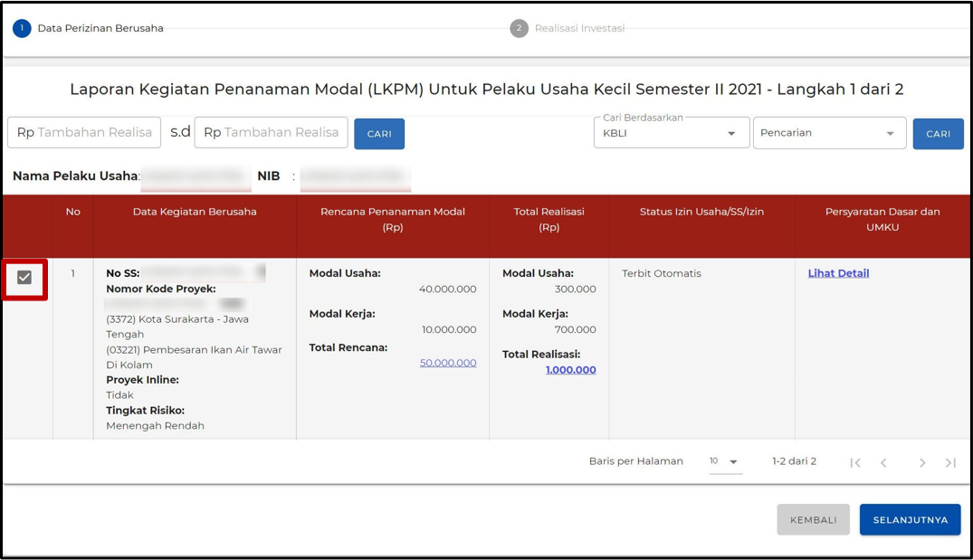This screenshot has width=973, height=560.
Task: Click the CARI button next to Pencarian
Action: tap(938, 133)
